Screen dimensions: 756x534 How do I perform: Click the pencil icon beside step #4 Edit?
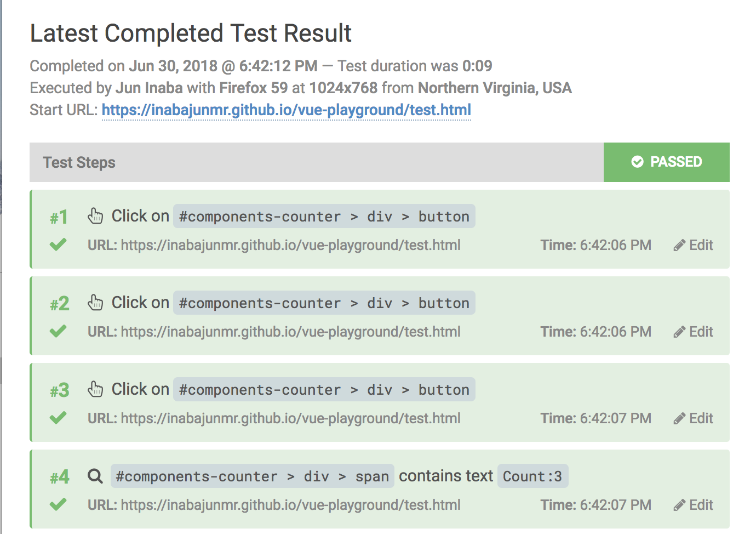coord(681,504)
